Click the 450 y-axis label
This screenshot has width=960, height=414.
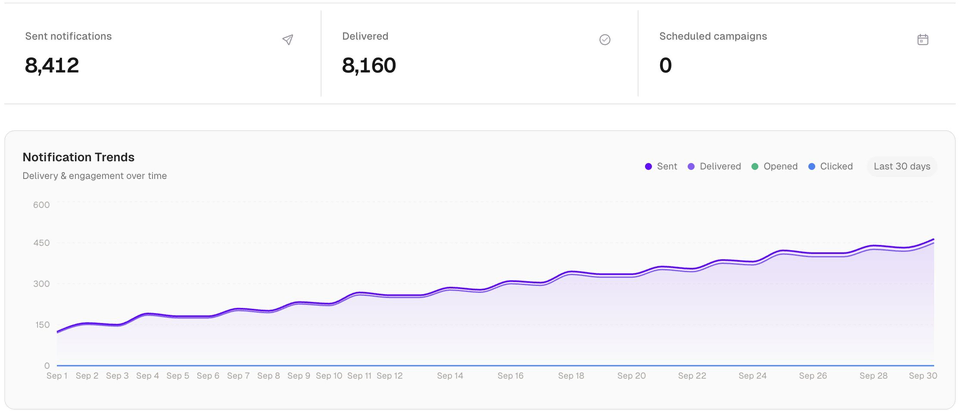(41, 243)
